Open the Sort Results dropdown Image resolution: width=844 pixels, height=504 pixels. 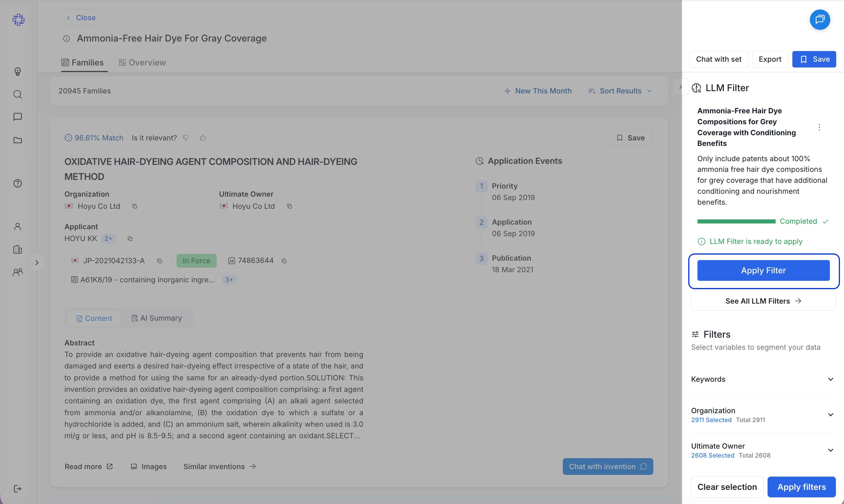coord(620,91)
